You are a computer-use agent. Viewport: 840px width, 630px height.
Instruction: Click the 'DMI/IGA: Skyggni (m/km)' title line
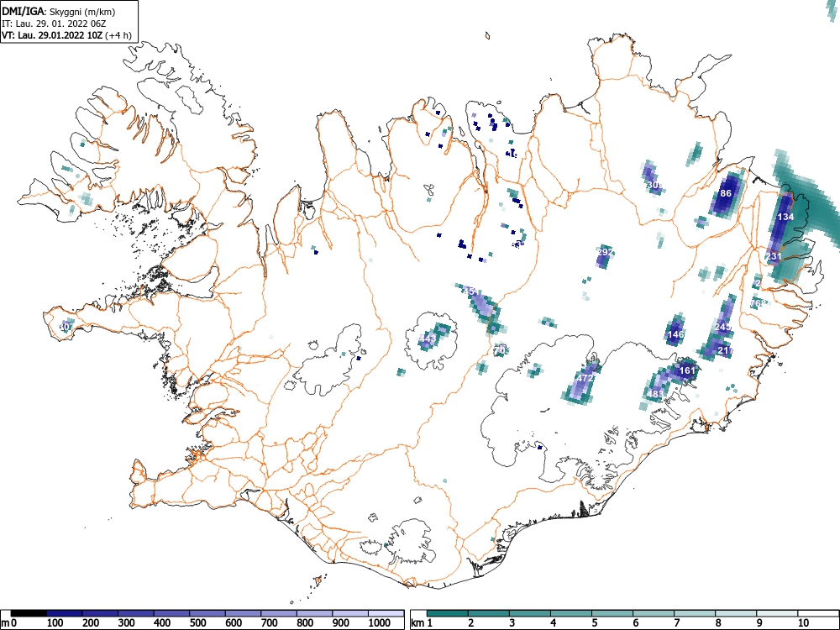tap(59, 11)
